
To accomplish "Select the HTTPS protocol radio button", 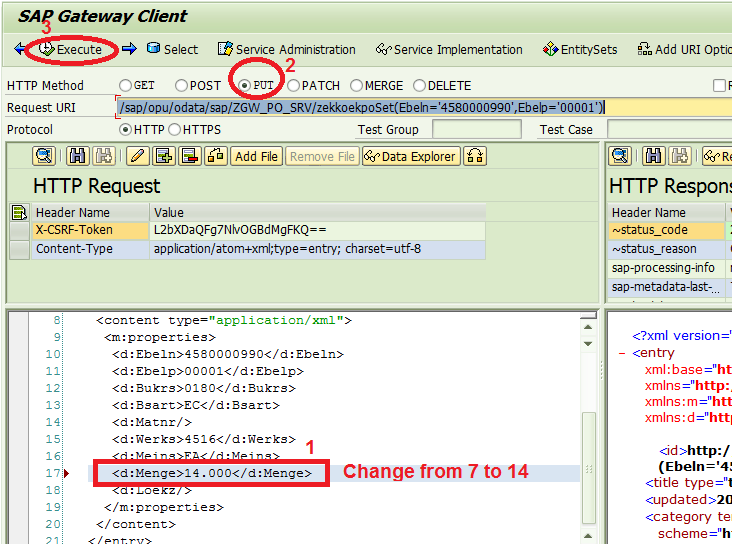I will 174,129.
